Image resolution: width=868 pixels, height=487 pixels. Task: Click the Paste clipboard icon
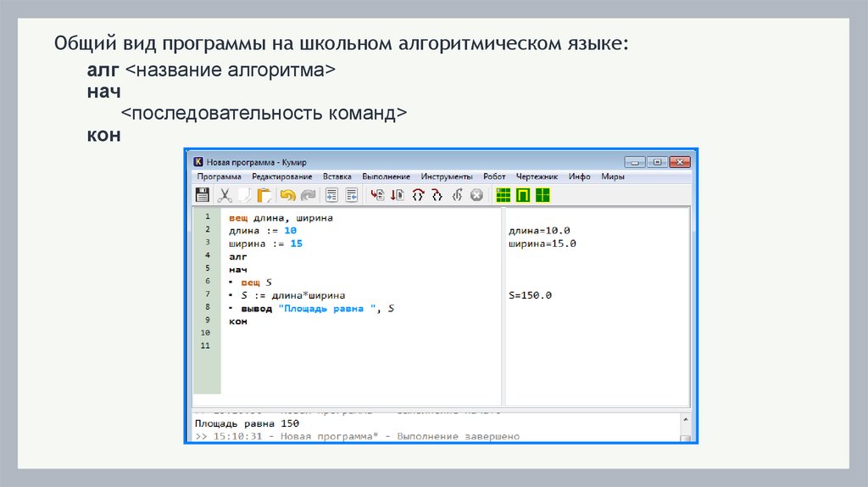[x=264, y=195]
